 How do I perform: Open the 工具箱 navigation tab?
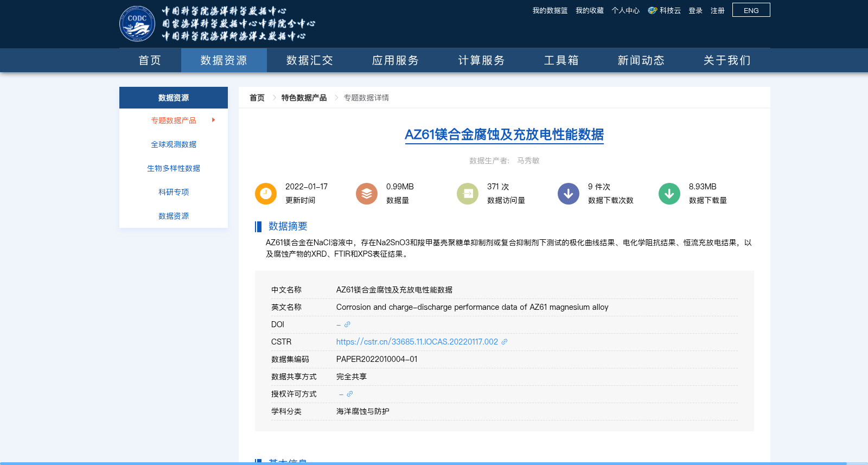coord(561,60)
